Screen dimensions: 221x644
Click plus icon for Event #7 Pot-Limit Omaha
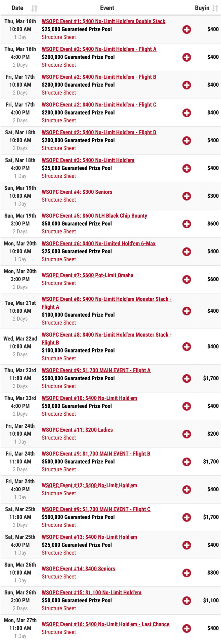[x=187, y=279]
